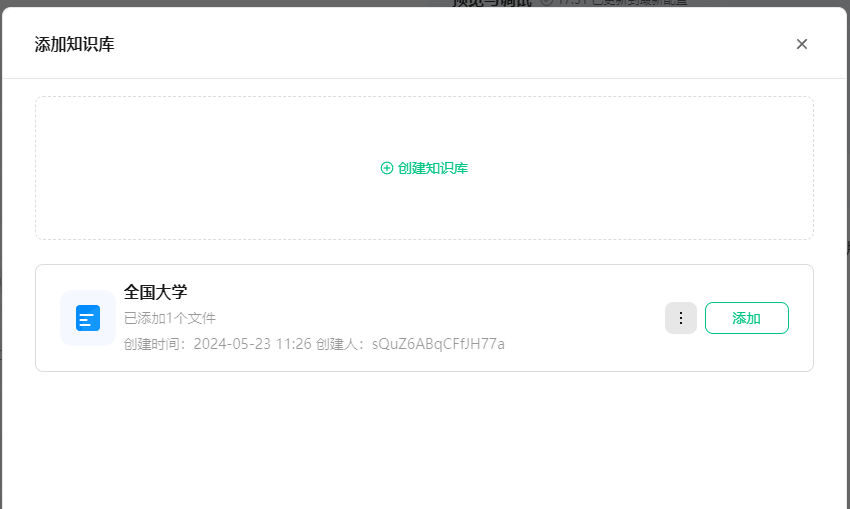The image size is (850, 509).
Task: Click the blue document icon of 全国大学
Action: point(88,318)
